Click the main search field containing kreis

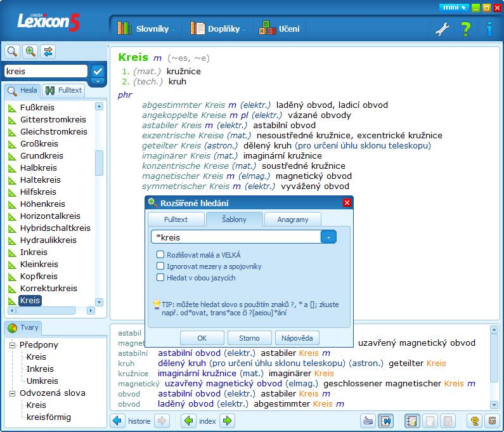coord(46,71)
